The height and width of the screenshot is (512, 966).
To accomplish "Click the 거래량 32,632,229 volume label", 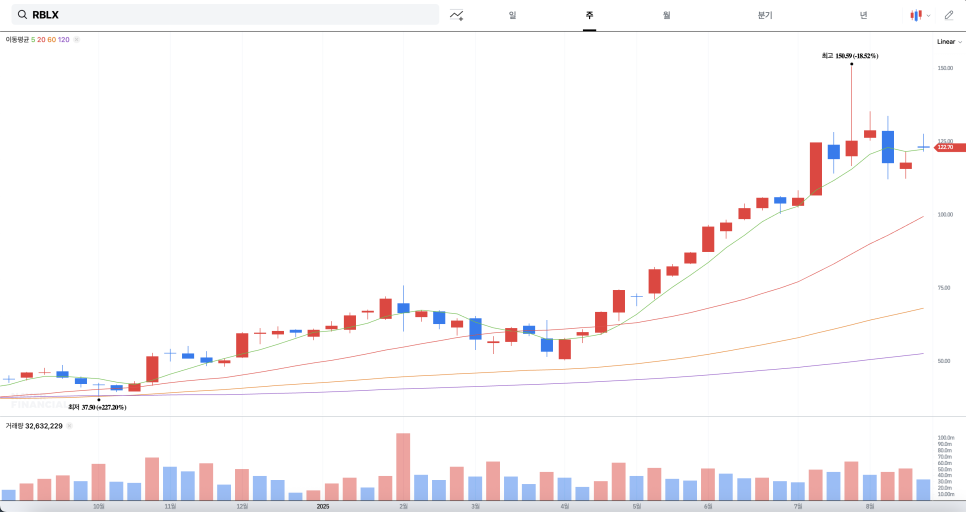I will tap(34, 426).
